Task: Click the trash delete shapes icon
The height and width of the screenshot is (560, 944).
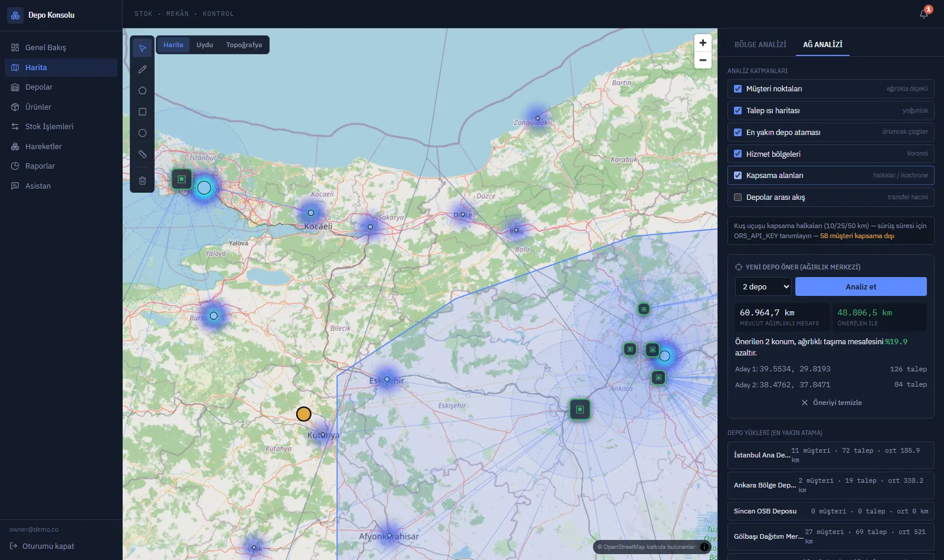Action: coord(142,181)
